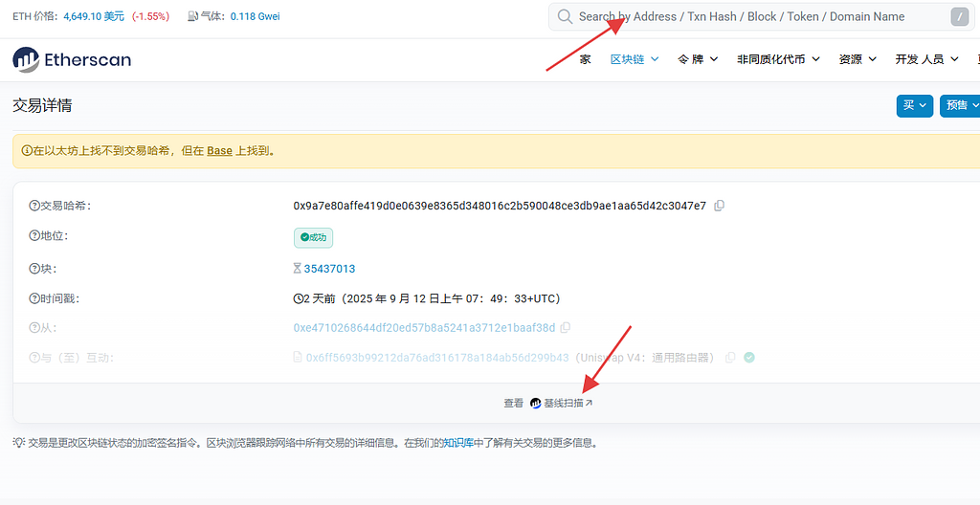Expand the 区块链 dropdown menu

click(x=635, y=59)
